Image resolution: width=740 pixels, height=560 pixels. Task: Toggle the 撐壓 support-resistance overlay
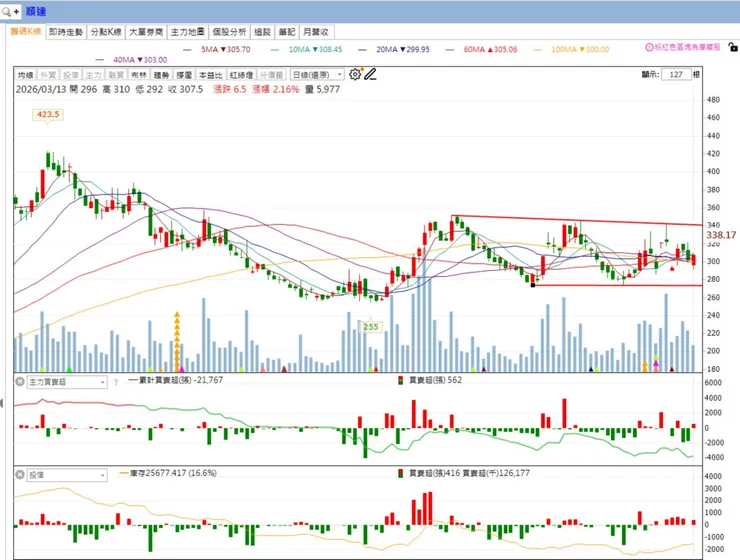(184, 75)
